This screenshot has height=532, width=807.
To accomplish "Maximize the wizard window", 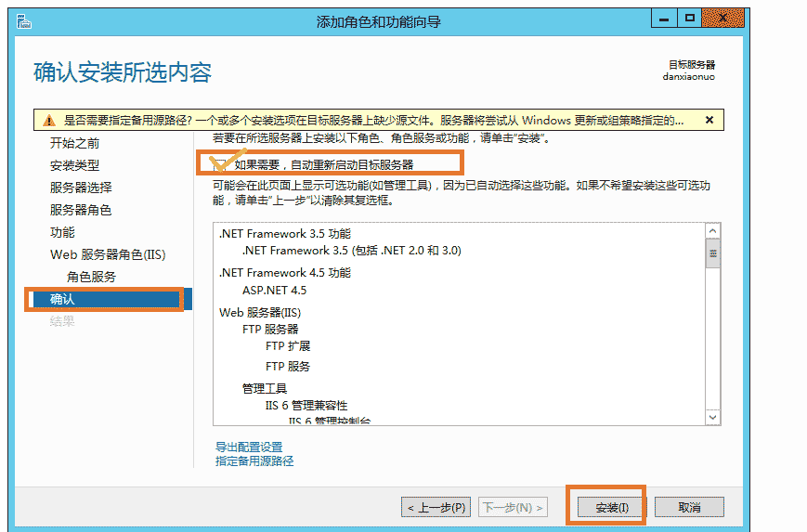I will tap(690, 19).
